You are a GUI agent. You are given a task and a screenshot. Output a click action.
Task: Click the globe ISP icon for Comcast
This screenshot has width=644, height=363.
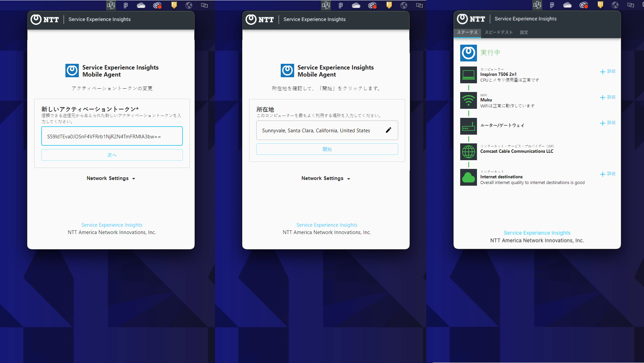point(468,152)
